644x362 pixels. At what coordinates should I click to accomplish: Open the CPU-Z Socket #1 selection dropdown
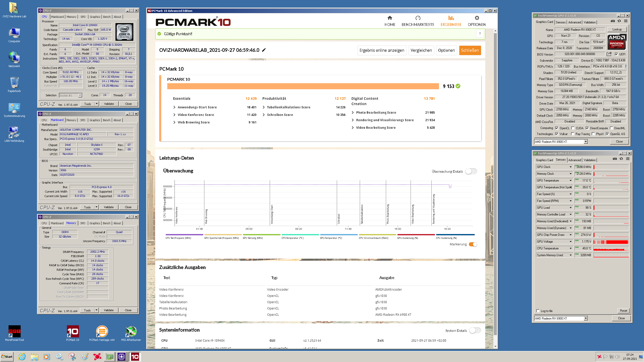pyautogui.click(x=70, y=95)
